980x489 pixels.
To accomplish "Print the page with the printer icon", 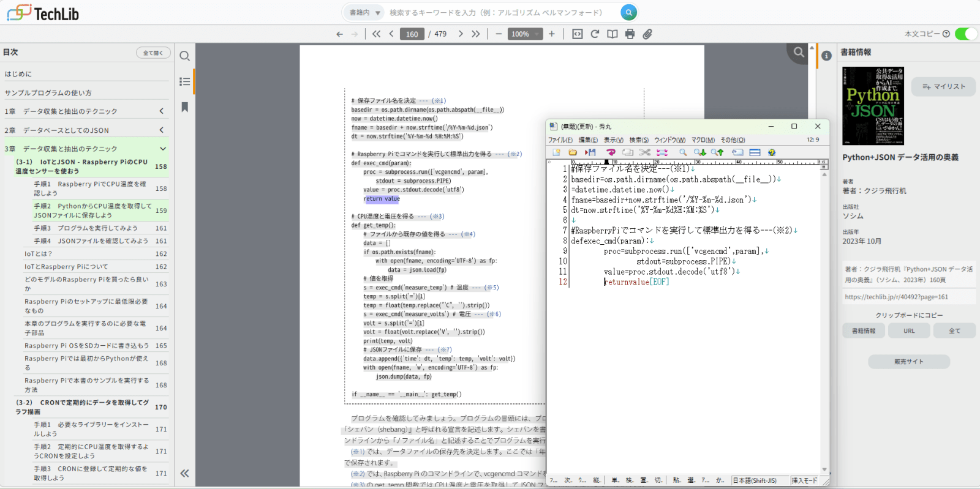I will point(630,34).
